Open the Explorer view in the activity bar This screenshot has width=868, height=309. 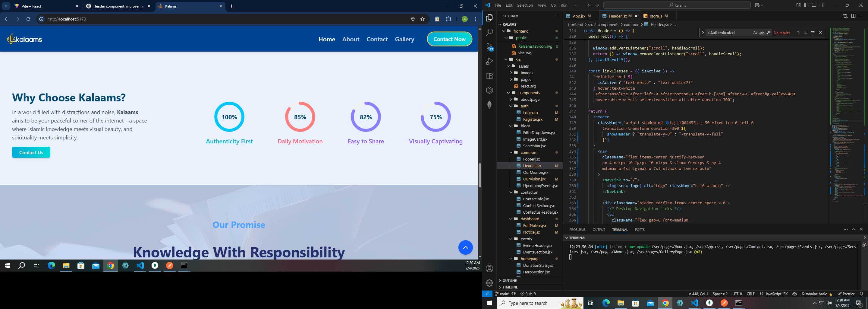(x=489, y=18)
